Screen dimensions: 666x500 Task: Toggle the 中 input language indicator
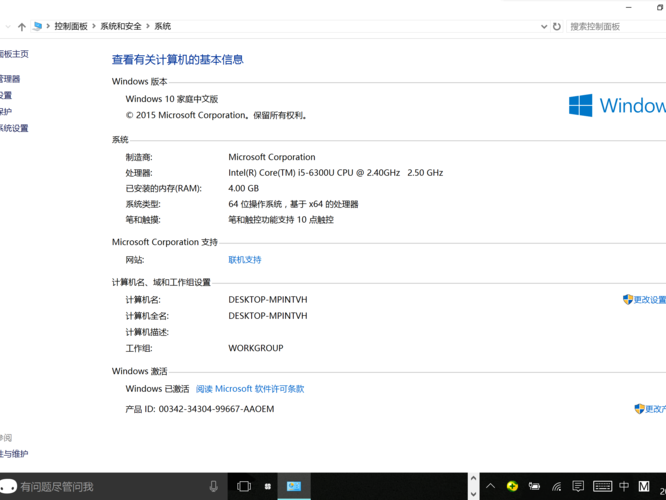pos(624,486)
